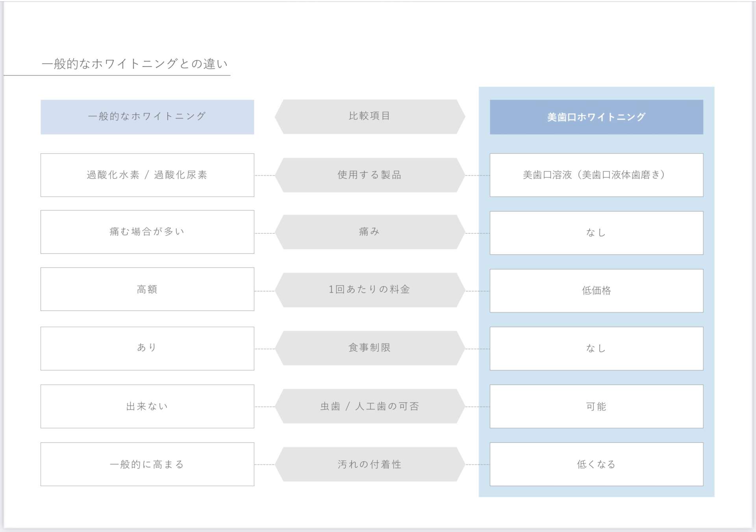This screenshot has height=532, width=756.
Task: Click the heading 一般的なホワイトニングとの違い
Action: tap(135, 64)
